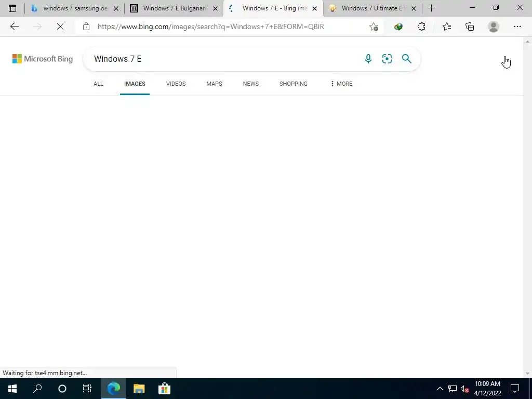Close the 'Windows 7 Ultimate E' tab
The image size is (532, 399).
(x=414, y=8)
